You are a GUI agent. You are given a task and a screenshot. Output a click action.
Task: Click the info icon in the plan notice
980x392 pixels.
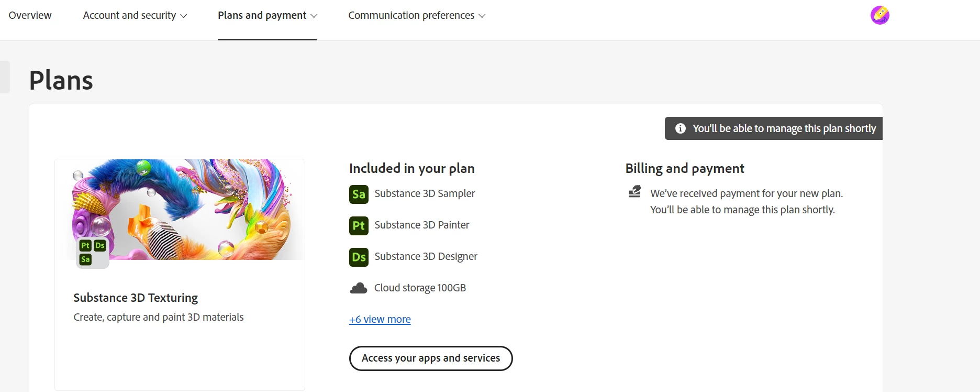(680, 128)
